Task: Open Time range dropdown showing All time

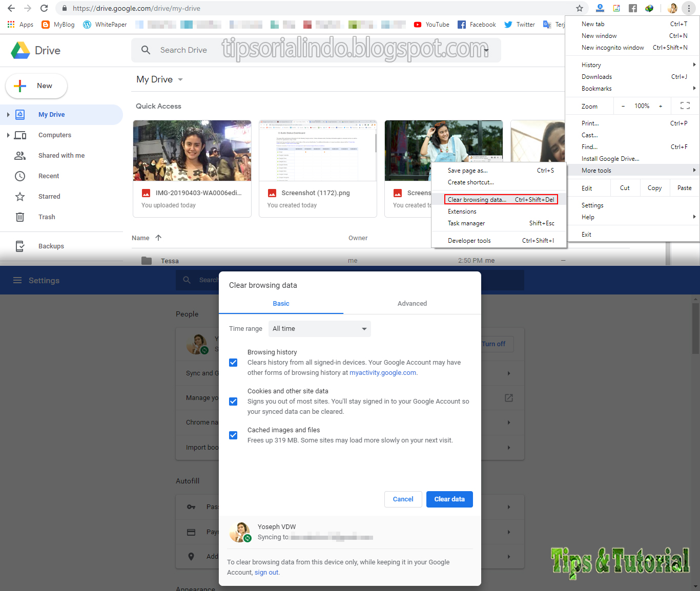Action: [x=320, y=329]
